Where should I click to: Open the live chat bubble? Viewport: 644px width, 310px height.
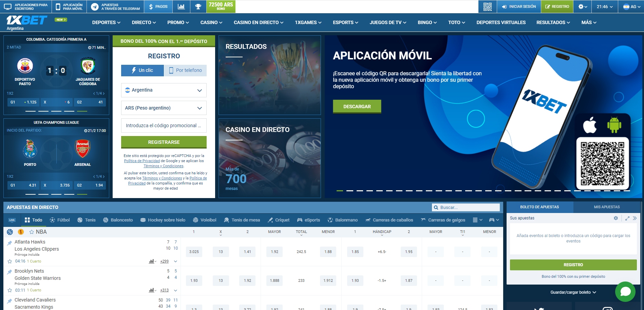click(625, 291)
